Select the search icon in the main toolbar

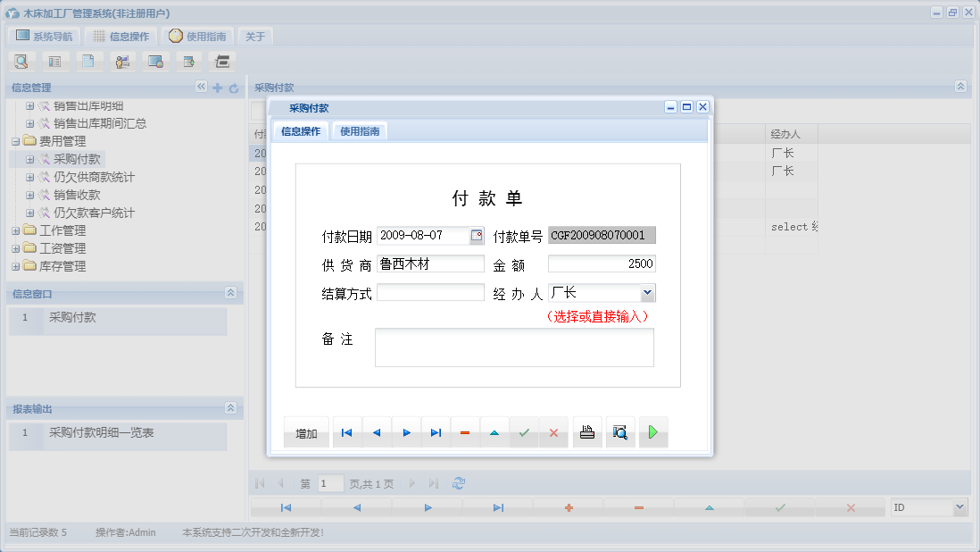pyautogui.click(x=21, y=61)
